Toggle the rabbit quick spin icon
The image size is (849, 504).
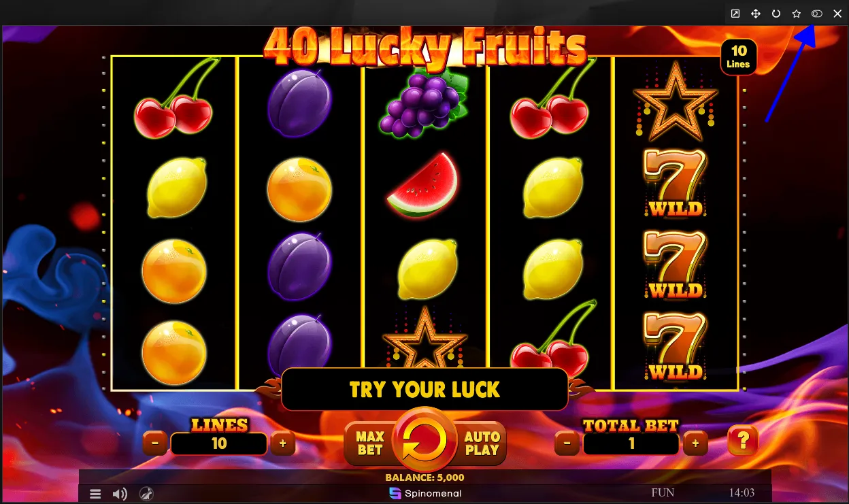146,494
